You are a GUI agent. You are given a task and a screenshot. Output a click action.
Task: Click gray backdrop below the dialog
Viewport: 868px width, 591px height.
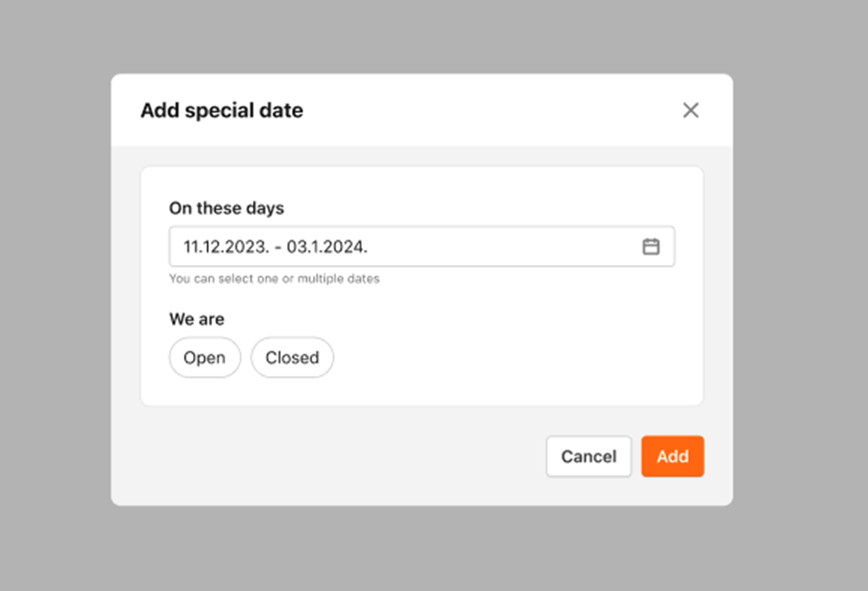point(422,548)
